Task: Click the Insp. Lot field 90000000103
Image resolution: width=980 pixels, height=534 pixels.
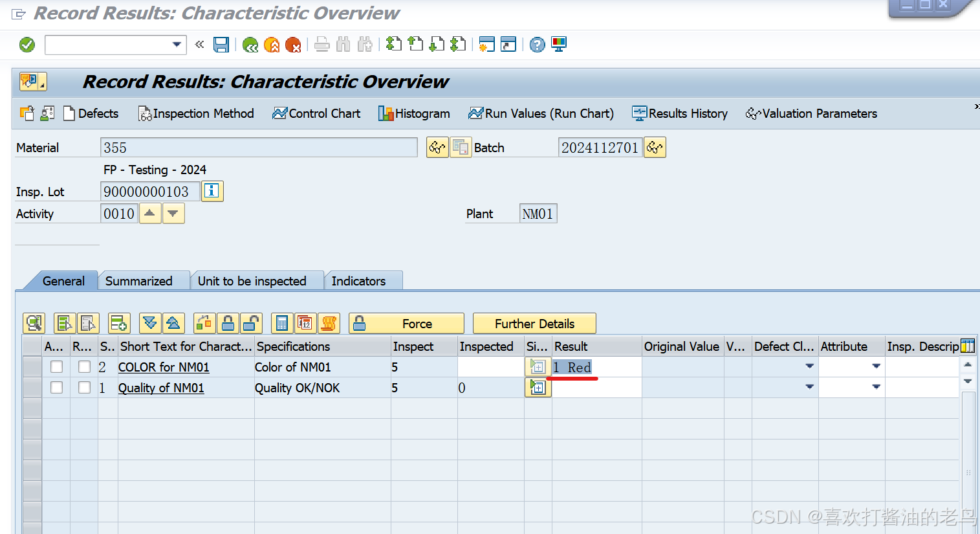Action: (150, 192)
